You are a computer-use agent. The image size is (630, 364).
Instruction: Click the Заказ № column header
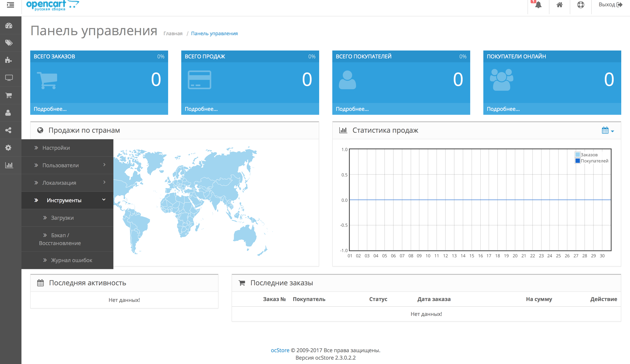(274, 299)
